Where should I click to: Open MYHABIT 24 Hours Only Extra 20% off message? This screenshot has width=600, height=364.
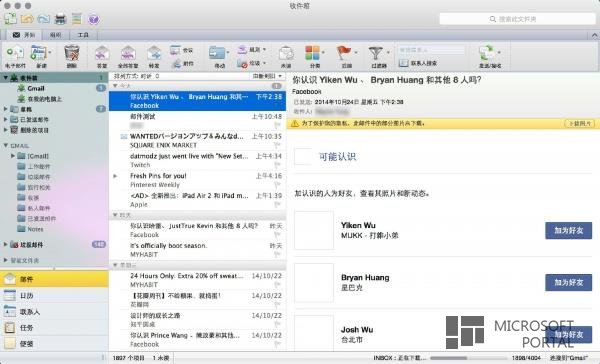pyautogui.click(x=197, y=280)
